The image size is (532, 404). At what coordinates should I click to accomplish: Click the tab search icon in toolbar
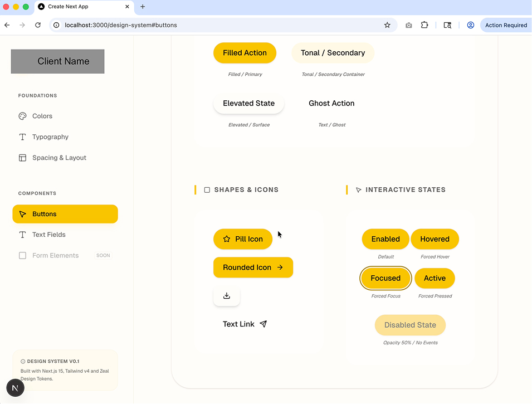[447, 25]
